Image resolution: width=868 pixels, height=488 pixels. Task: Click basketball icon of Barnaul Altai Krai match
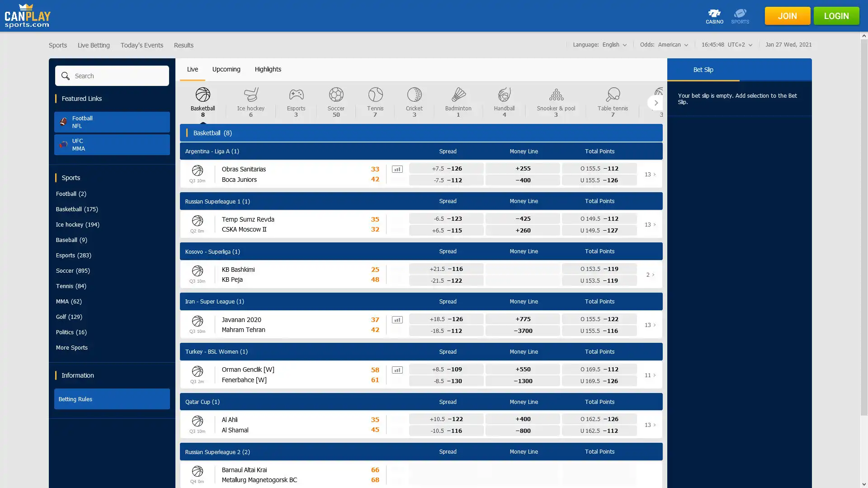pos(197,471)
